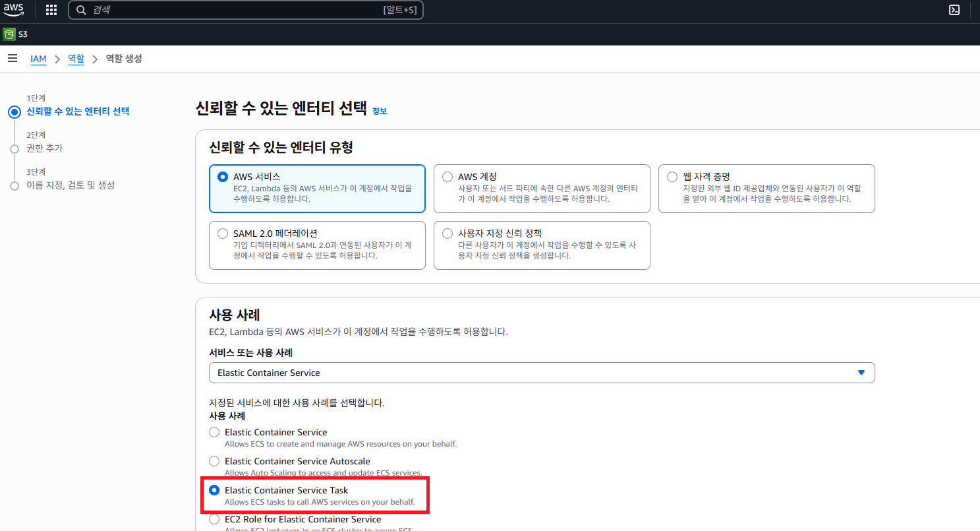The height and width of the screenshot is (531, 980).
Task: Select the AWS 계정 entity type
Action: (448, 177)
